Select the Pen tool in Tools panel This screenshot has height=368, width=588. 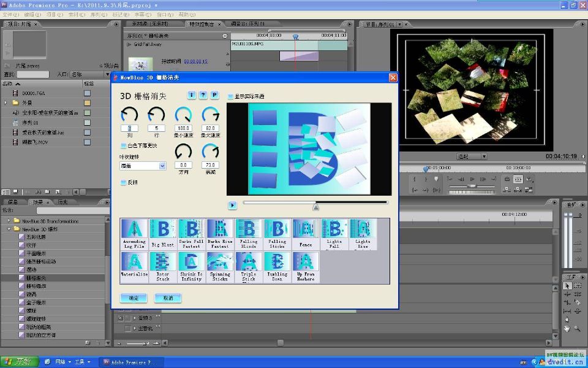coord(567,320)
